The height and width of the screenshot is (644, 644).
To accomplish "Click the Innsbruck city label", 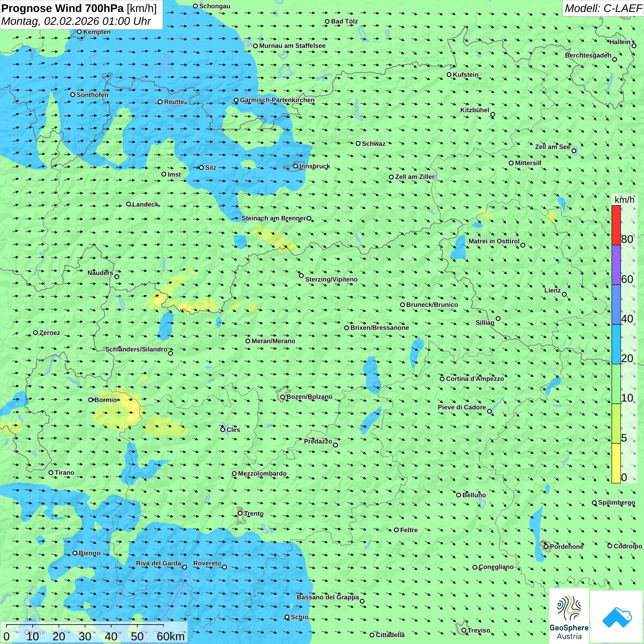I will [315, 166].
